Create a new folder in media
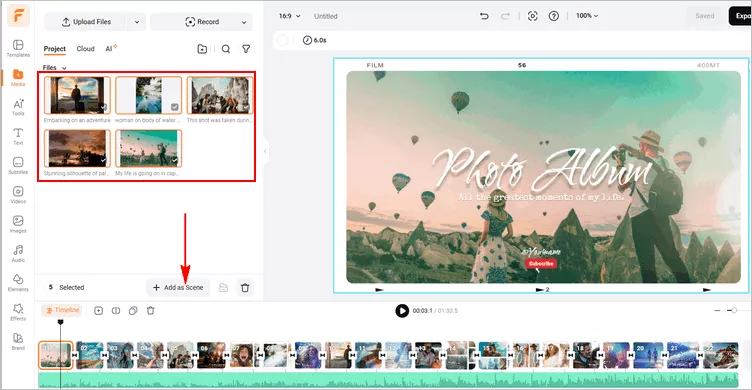752x390 pixels. 202,49
